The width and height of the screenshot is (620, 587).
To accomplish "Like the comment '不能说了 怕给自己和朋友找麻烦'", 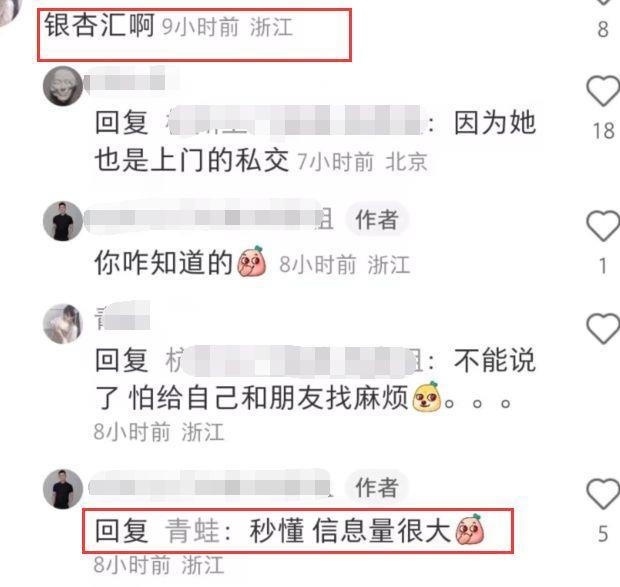I will pos(603,329).
